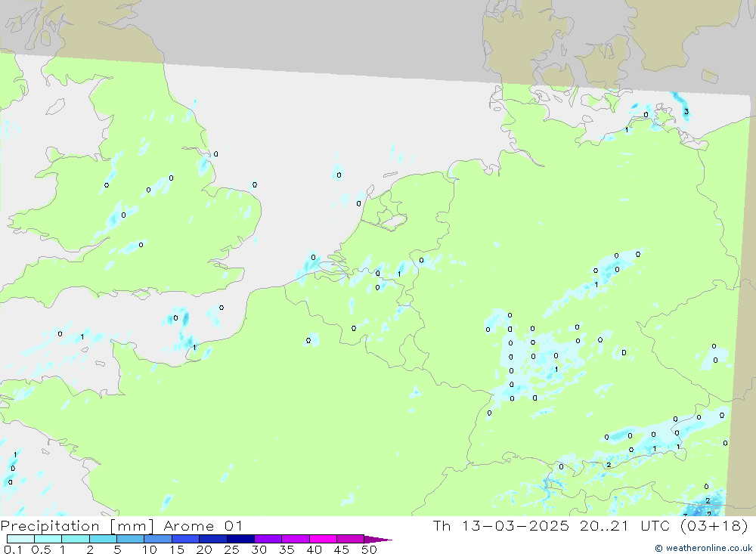Click the legend label '10'
Viewport: 756px width, 554px height.
[150, 549]
